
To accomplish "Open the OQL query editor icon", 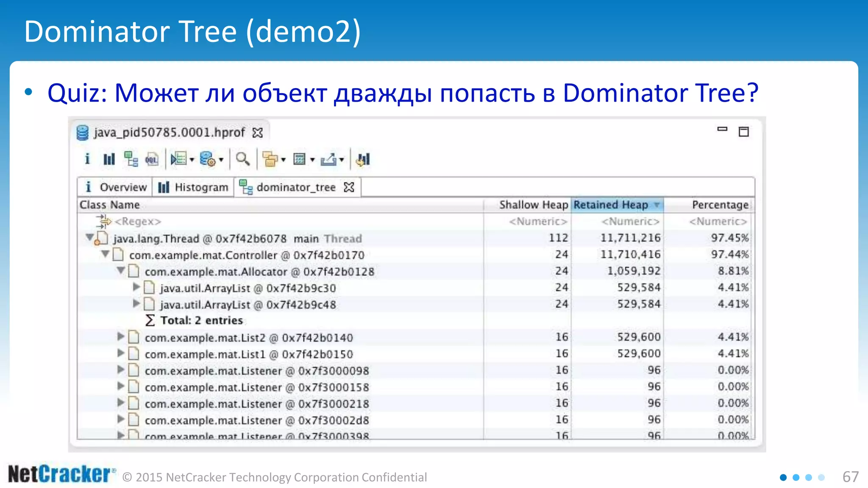I will [x=152, y=159].
